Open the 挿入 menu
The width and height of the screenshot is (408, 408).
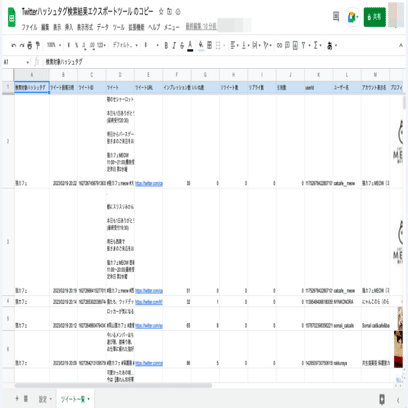tap(69, 27)
